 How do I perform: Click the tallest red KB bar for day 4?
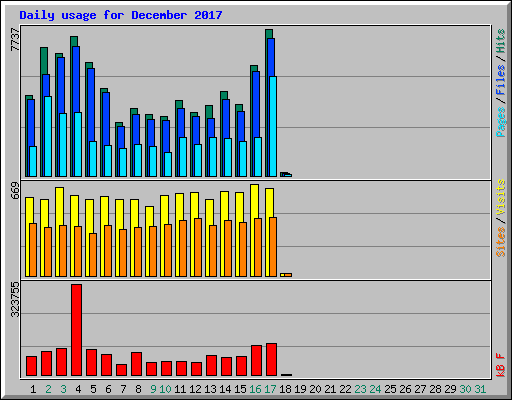pos(76,330)
